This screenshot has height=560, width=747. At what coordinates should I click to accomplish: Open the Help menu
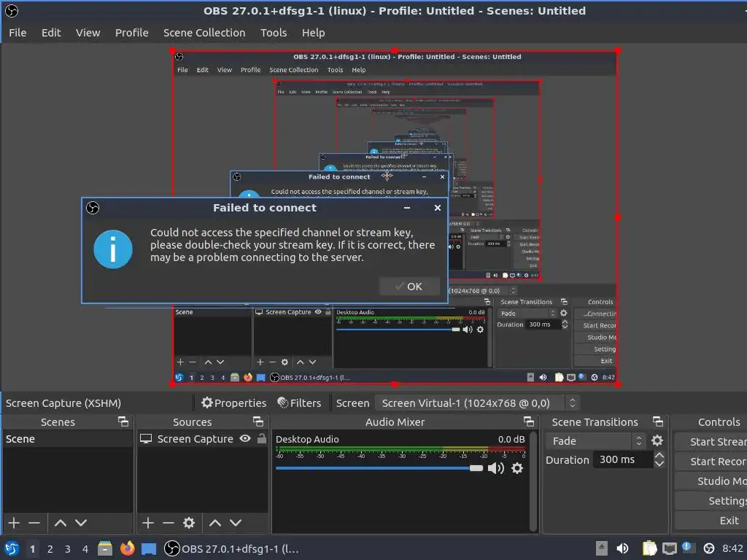tap(313, 33)
